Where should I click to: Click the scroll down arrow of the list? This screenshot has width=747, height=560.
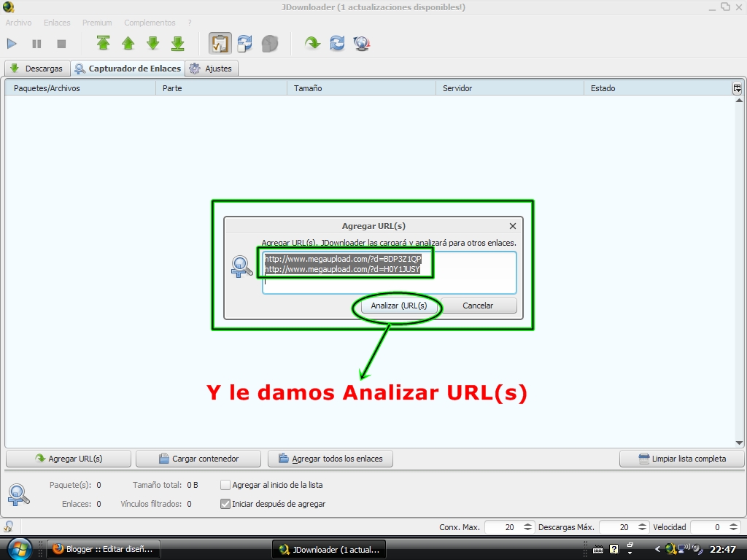(x=739, y=443)
